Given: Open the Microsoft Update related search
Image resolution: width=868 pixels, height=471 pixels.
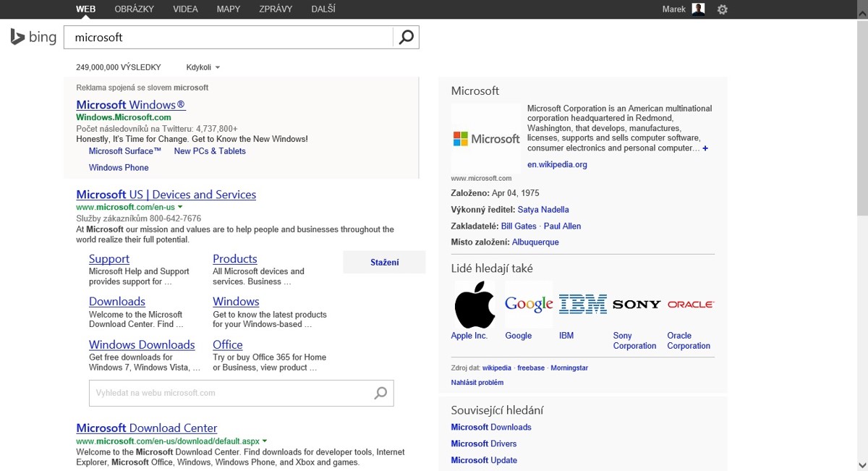Looking at the screenshot, I should coord(485,460).
